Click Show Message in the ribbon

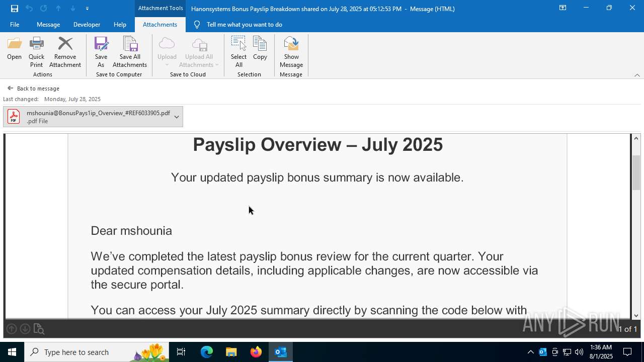291,52
